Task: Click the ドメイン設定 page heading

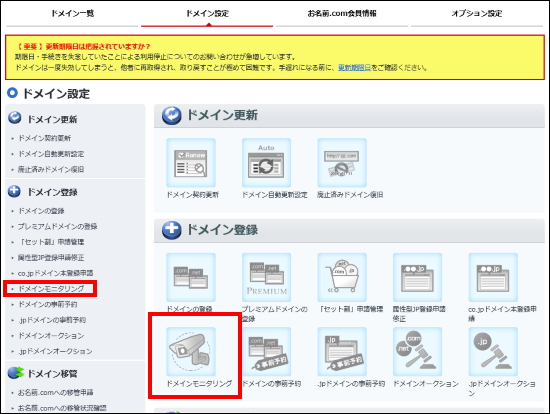Action: [56, 94]
